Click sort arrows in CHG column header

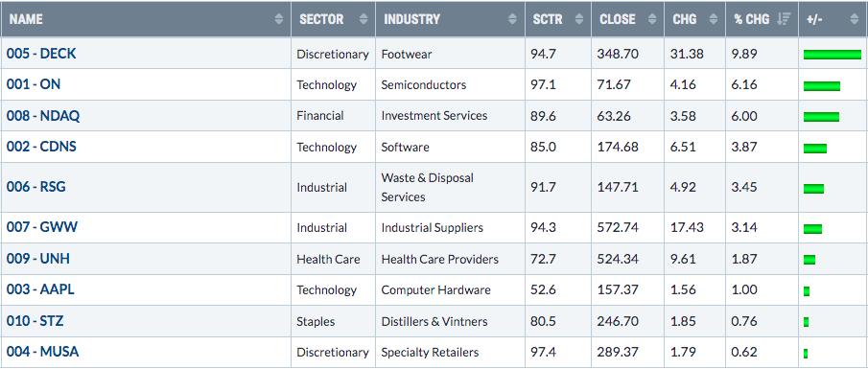tap(714, 19)
